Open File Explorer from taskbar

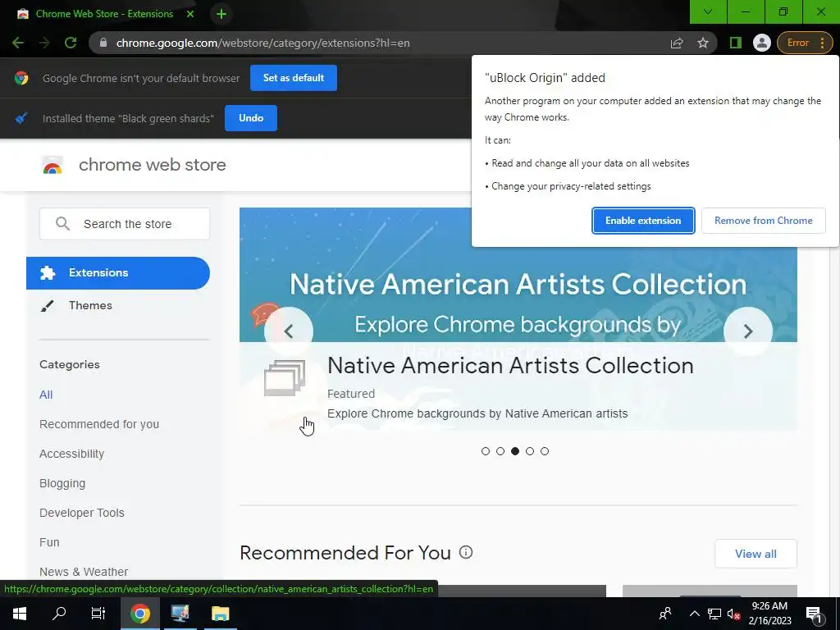[220, 614]
